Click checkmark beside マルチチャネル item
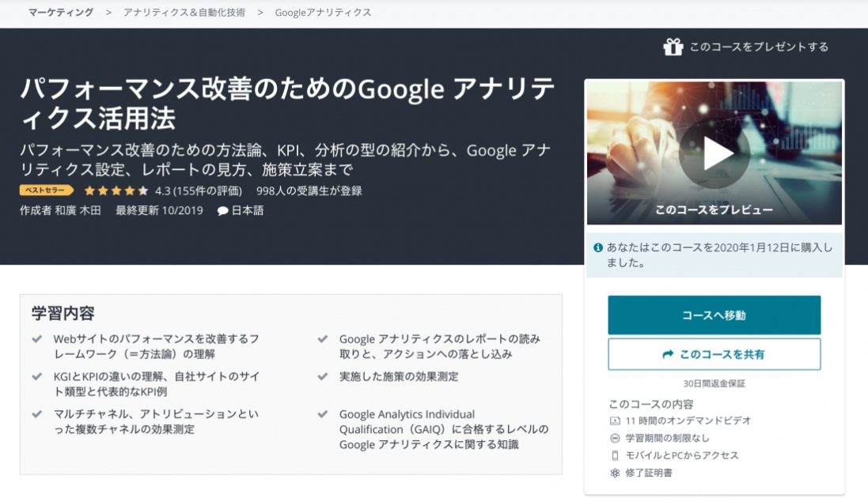 pyautogui.click(x=37, y=414)
